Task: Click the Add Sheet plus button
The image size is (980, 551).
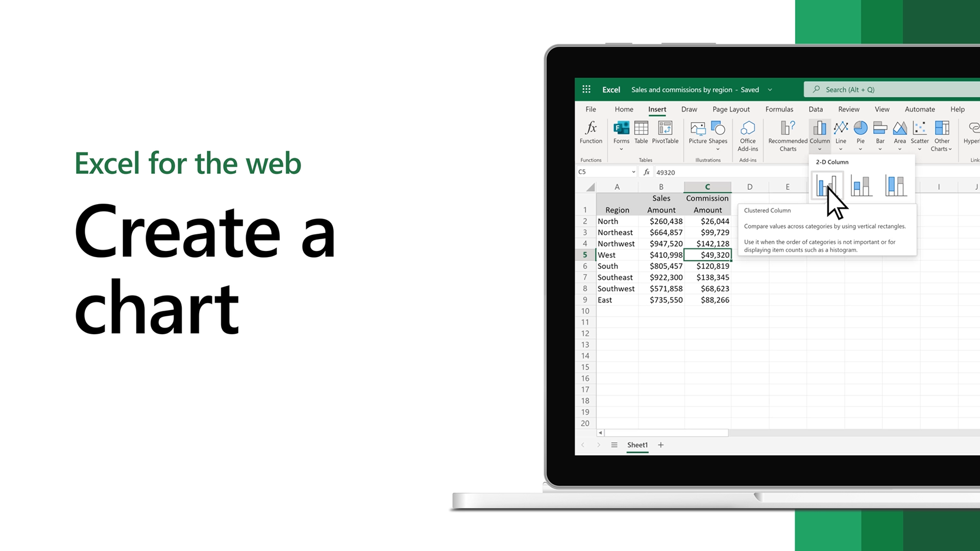Action: 661,444
